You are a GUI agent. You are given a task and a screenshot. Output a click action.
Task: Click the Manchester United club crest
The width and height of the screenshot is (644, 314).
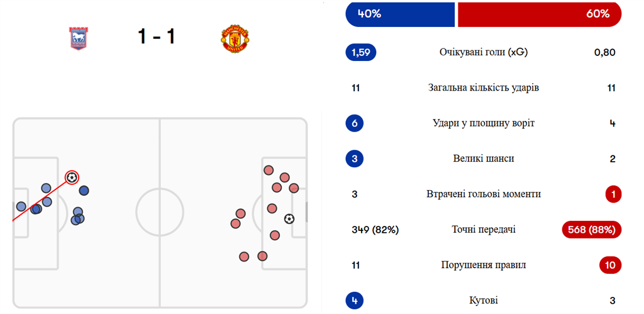pos(235,40)
